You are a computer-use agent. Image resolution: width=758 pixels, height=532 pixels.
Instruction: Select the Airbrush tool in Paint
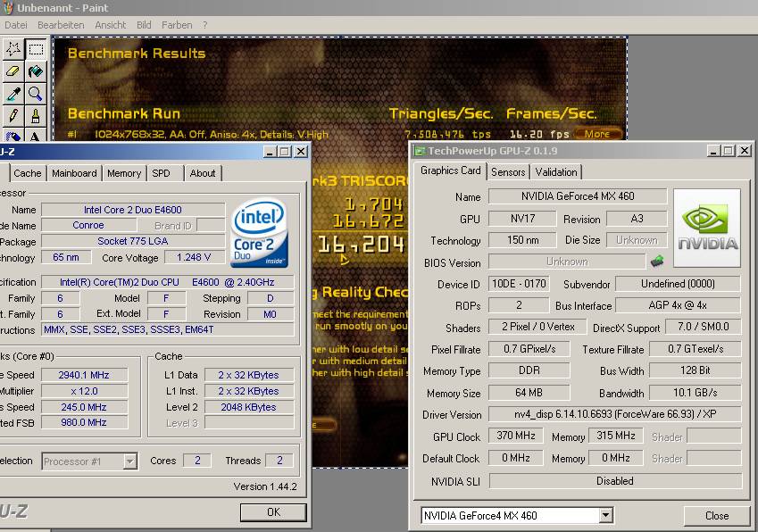tap(13, 135)
